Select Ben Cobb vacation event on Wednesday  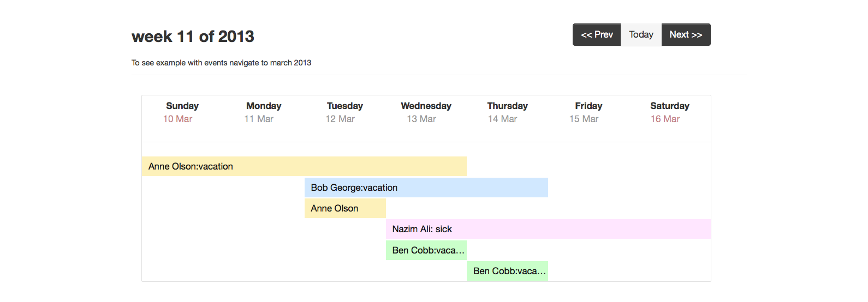pyautogui.click(x=426, y=250)
